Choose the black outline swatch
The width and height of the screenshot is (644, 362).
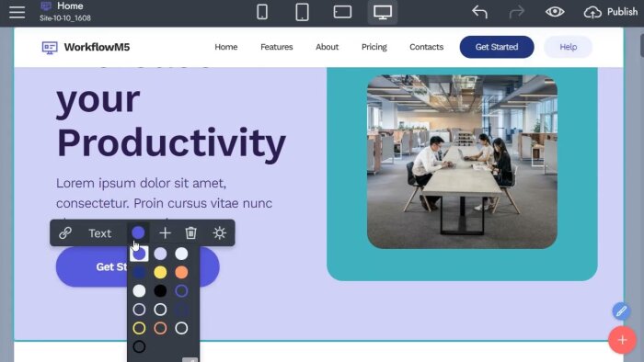coord(139,346)
